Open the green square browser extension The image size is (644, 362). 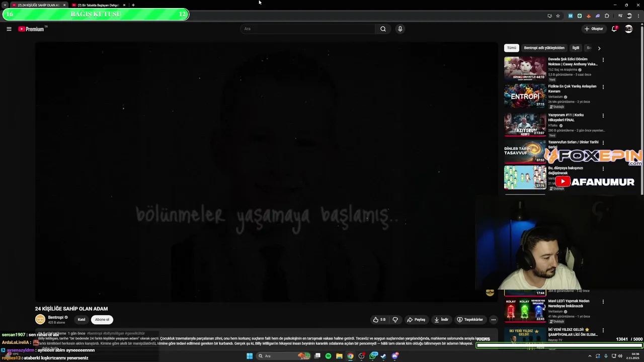579,16
